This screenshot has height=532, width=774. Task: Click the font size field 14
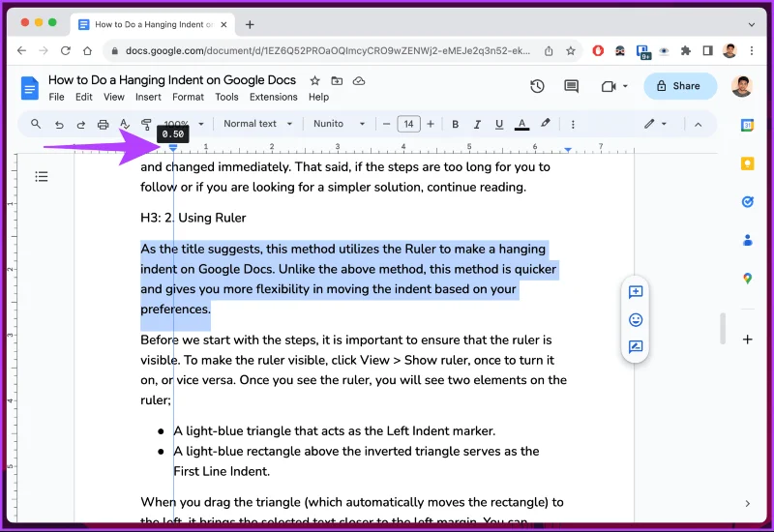[x=408, y=124]
